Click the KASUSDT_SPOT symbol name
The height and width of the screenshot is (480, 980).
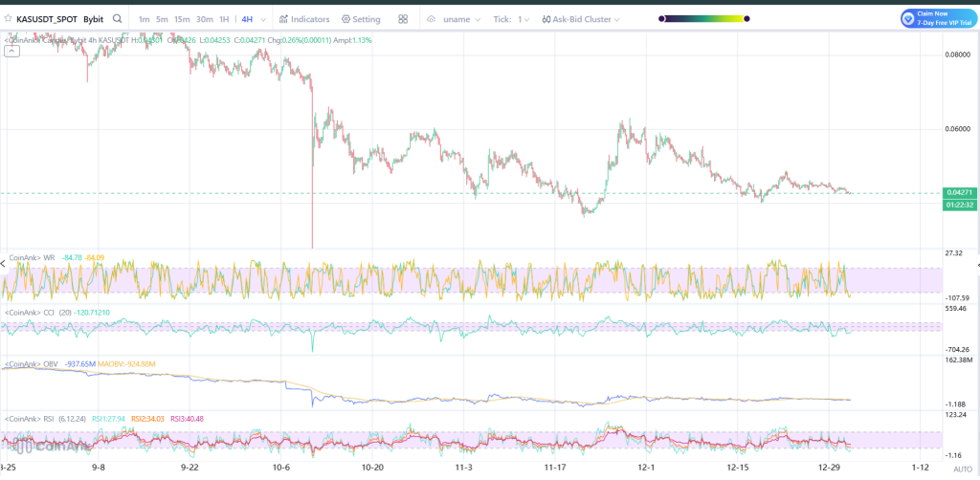(46, 18)
